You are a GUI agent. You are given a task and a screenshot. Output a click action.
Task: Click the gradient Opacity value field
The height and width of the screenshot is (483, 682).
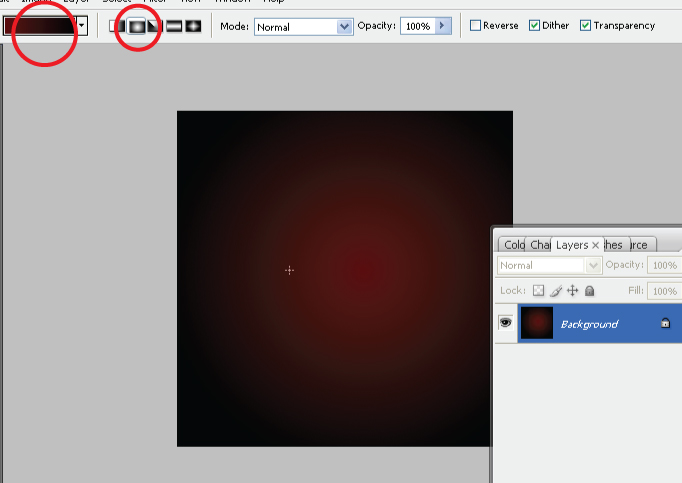click(x=417, y=26)
